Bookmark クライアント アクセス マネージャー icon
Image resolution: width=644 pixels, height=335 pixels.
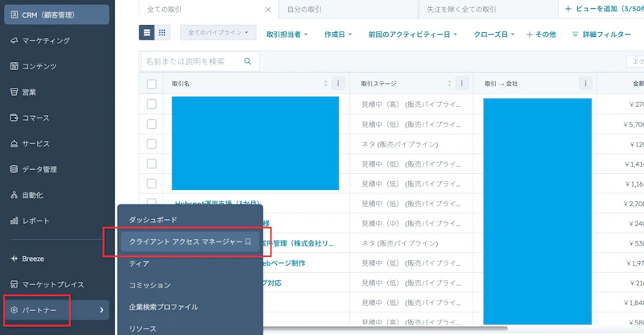click(248, 242)
